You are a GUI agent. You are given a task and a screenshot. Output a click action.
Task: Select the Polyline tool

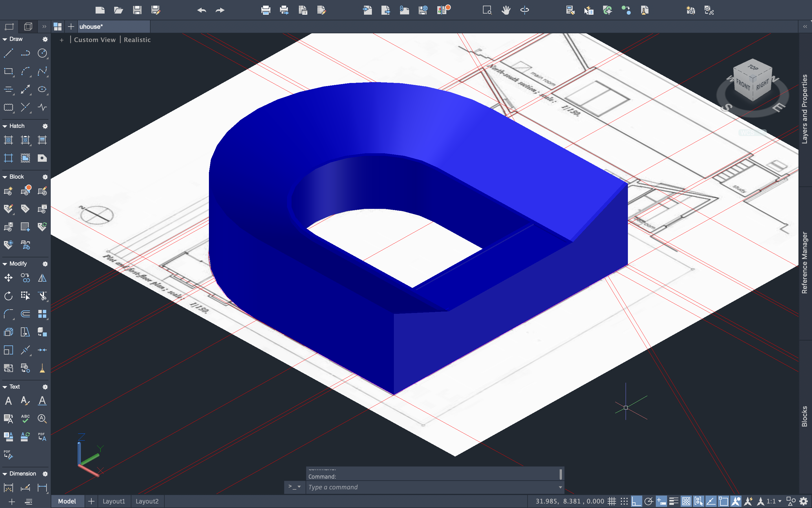pyautogui.click(x=25, y=53)
